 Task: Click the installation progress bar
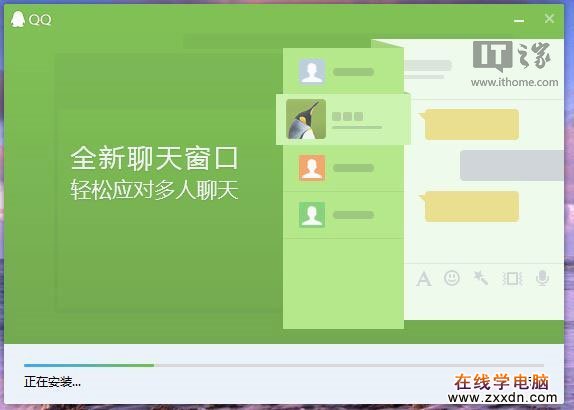tap(284, 365)
